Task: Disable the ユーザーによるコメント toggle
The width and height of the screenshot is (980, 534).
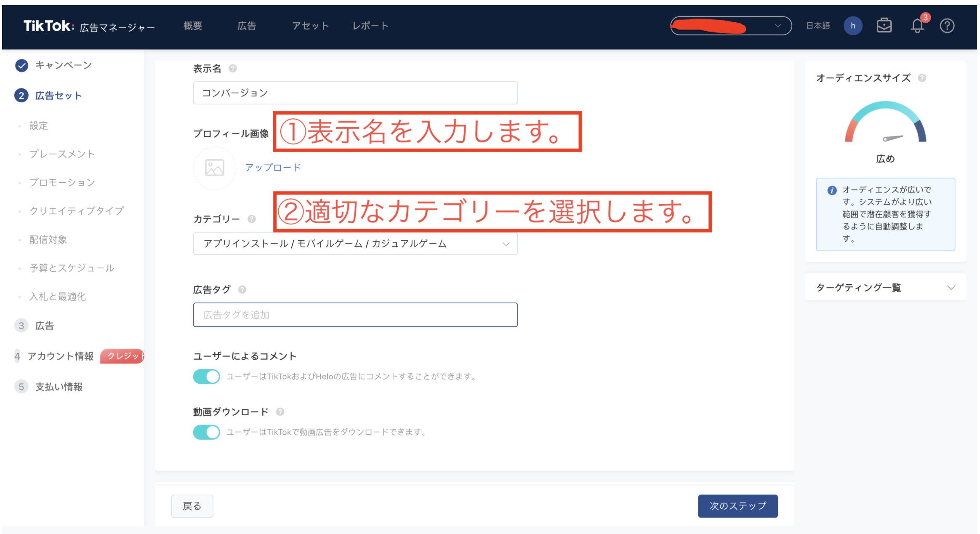Action: 206,376
